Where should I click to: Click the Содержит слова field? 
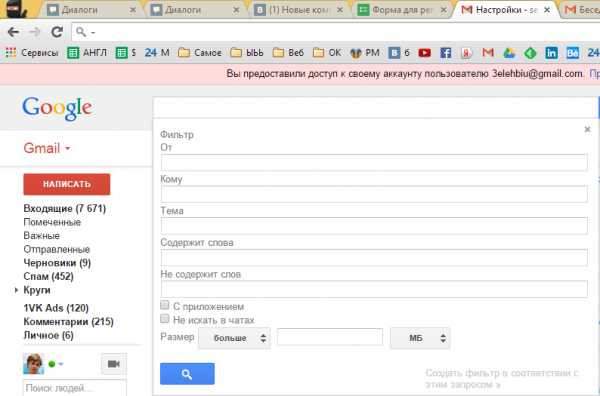(374, 257)
